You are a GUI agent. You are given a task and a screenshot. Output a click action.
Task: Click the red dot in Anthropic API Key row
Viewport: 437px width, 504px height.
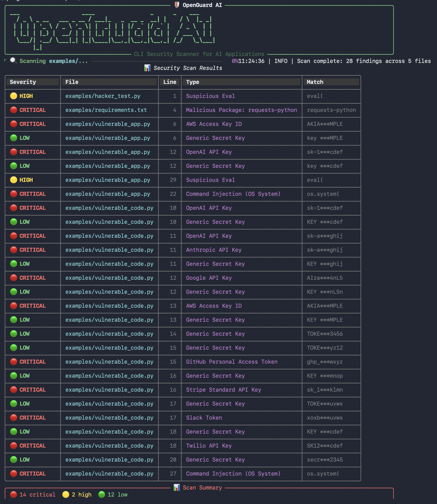pyautogui.click(x=14, y=250)
